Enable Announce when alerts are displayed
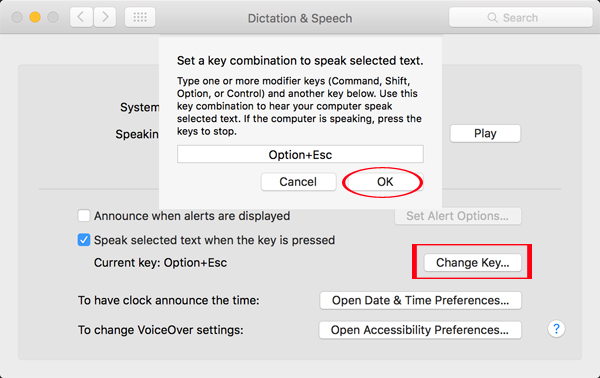The height and width of the screenshot is (378, 600). [x=84, y=216]
